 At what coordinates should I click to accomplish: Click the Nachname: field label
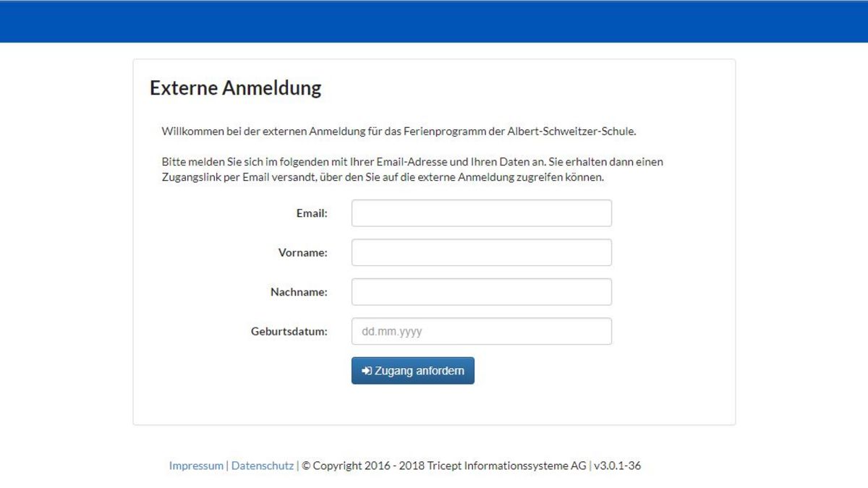tap(299, 292)
